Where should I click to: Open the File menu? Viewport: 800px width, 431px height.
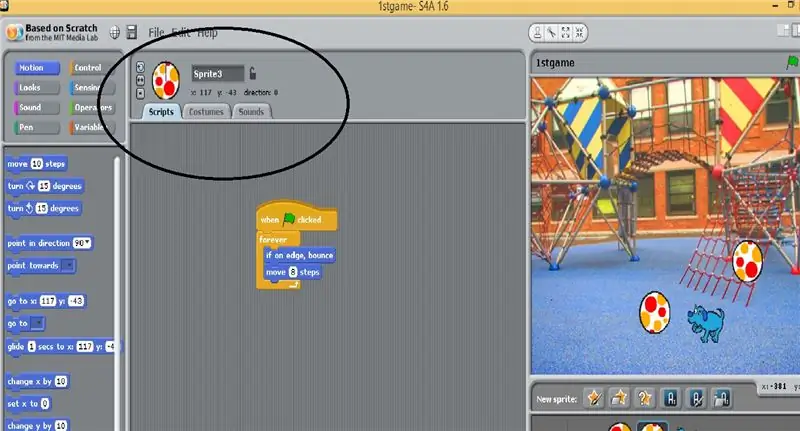156,33
